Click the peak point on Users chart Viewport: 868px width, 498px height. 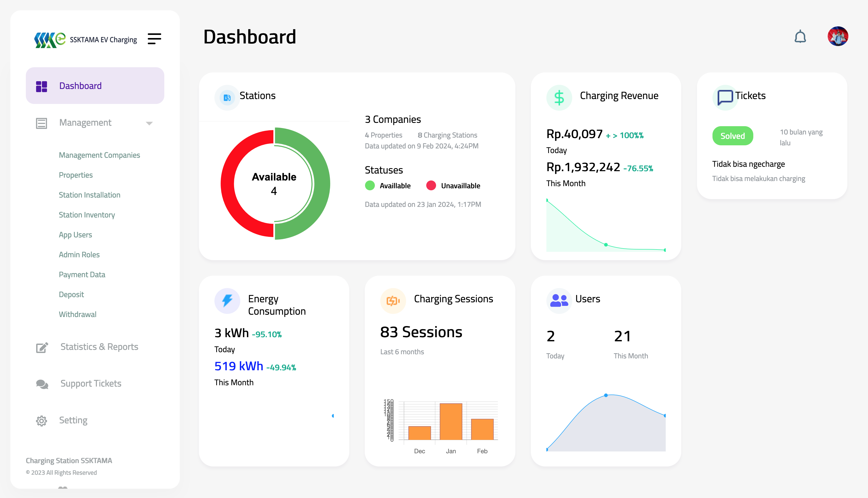(x=606, y=395)
